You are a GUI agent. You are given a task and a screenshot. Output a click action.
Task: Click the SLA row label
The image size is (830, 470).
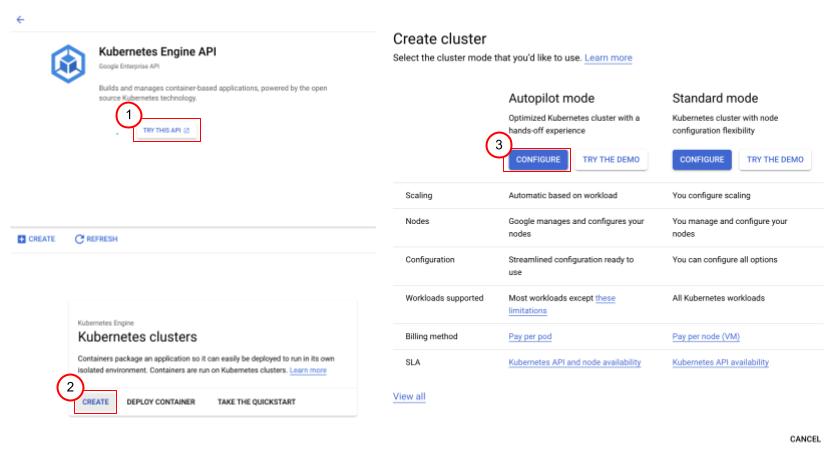(x=412, y=363)
